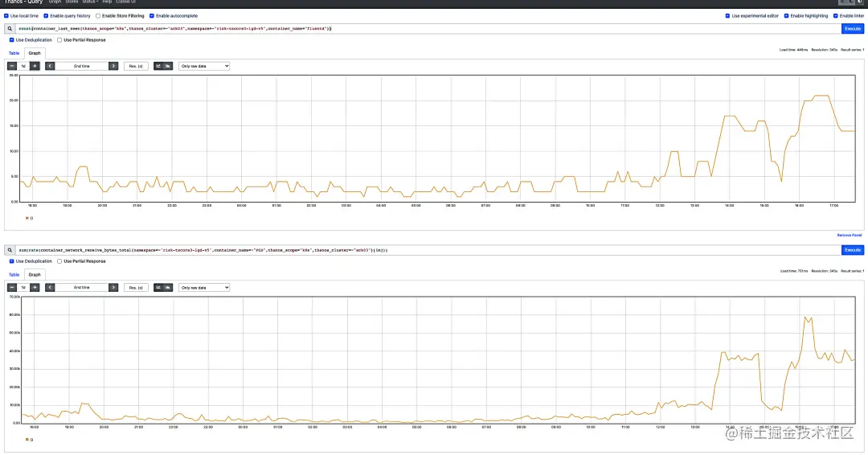Step the second panel's end time backward
The width and height of the screenshot is (868, 455).
pyautogui.click(x=50, y=287)
